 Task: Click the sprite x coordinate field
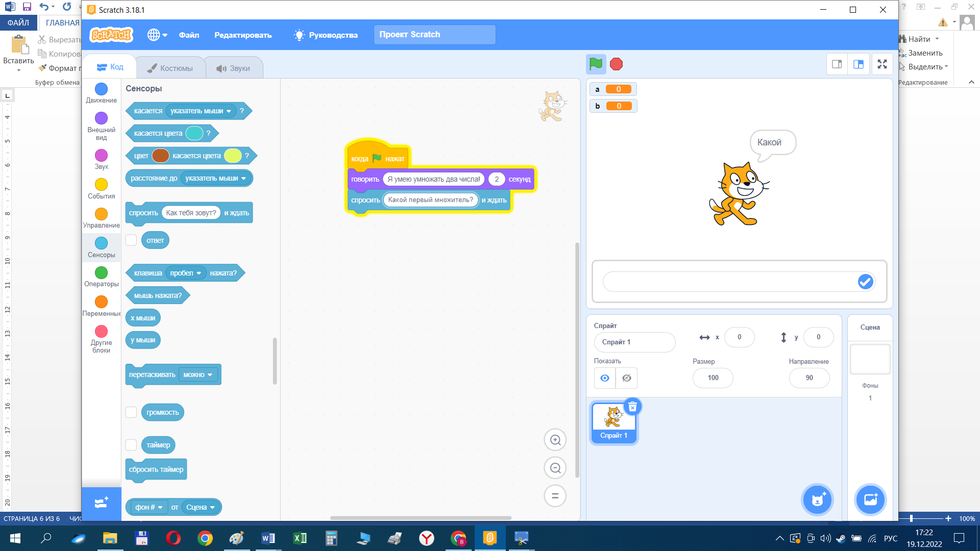coord(739,337)
